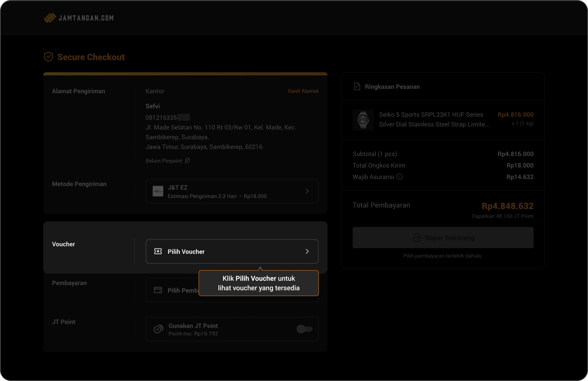Click the 'Kantor' address label
The width and height of the screenshot is (588, 381).
pyautogui.click(x=155, y=91)
